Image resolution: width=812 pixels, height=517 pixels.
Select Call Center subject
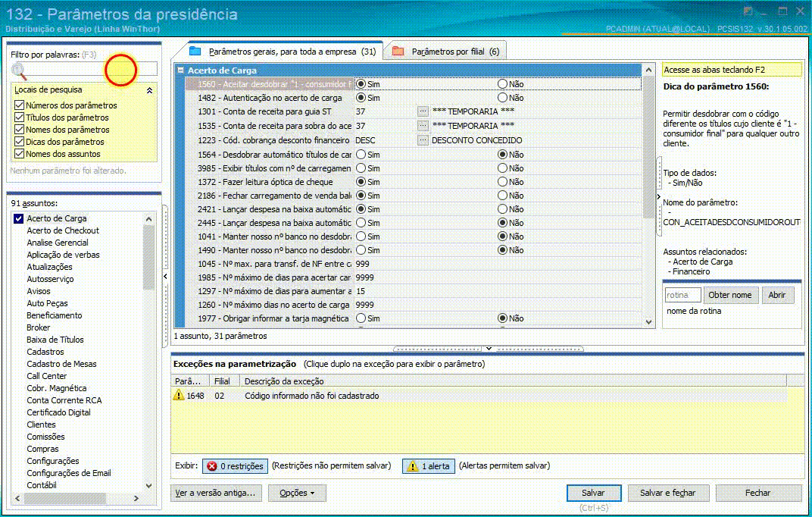point(47,376)
